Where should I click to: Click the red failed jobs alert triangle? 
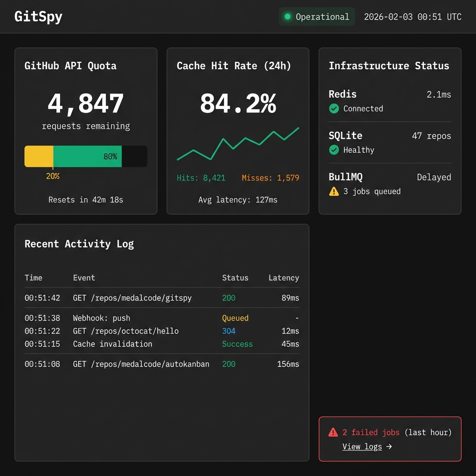[x=333, y=432]
